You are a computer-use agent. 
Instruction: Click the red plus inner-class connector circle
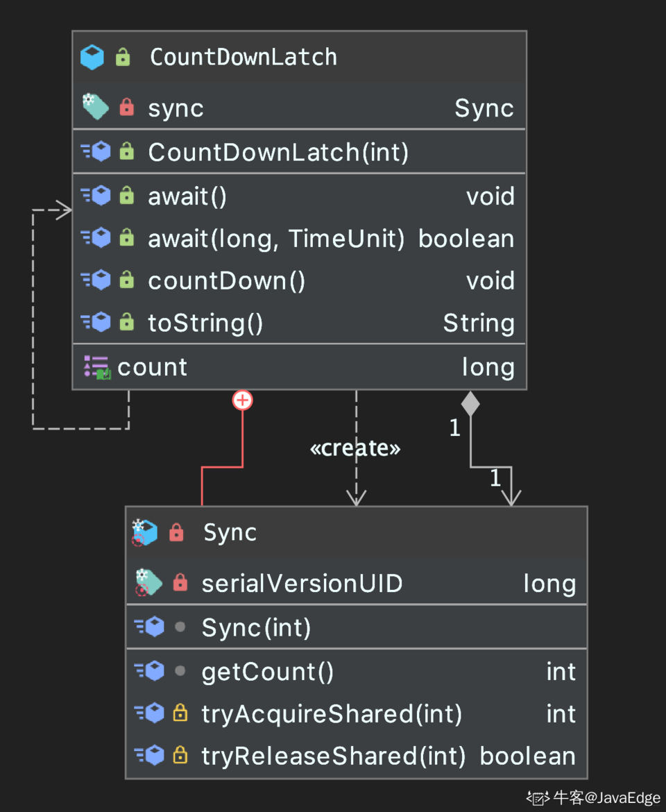[x=242, y=400]
